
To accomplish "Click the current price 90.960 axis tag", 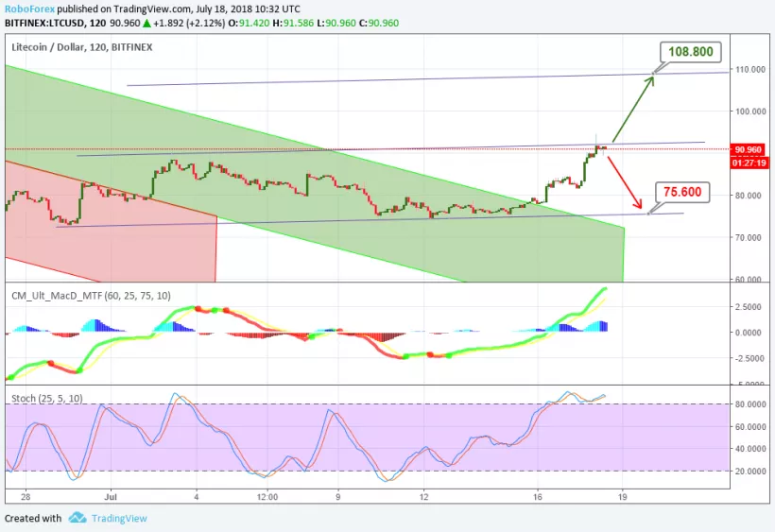I will [749, 149].
